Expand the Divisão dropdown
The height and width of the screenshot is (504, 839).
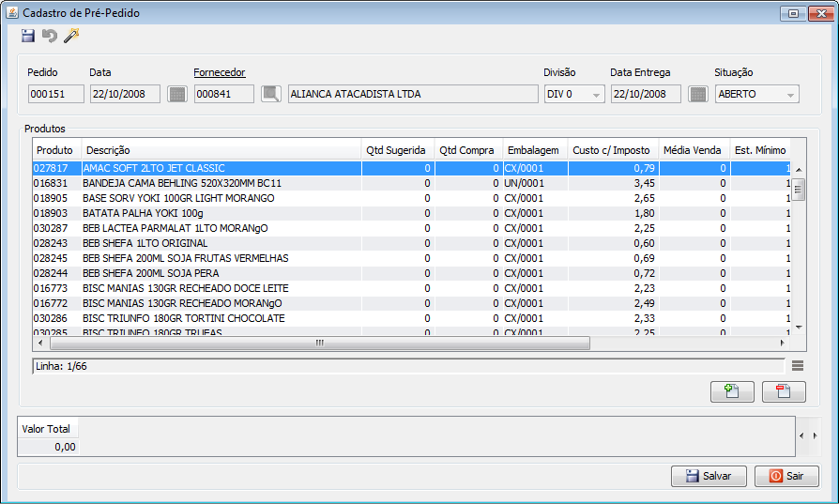(x=596, y=95)
